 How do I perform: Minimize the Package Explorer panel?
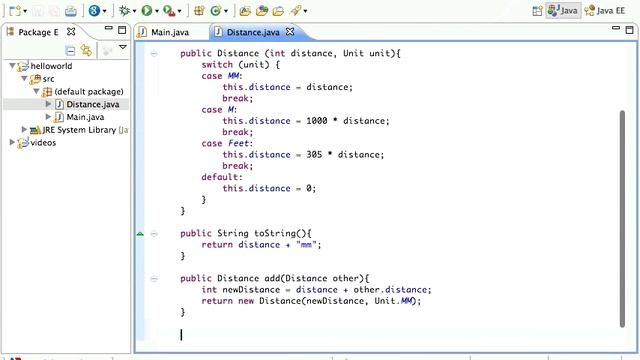(x=109, y=28)
